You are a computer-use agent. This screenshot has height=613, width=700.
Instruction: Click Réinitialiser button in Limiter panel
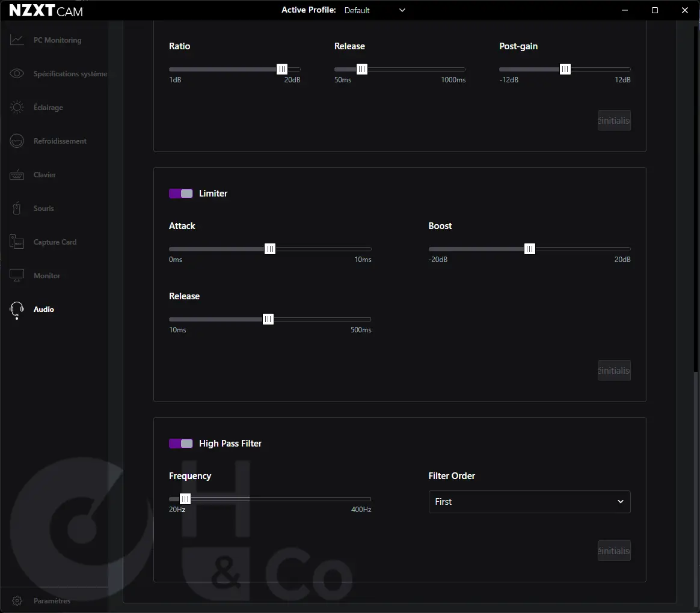(x=614, y=370)
